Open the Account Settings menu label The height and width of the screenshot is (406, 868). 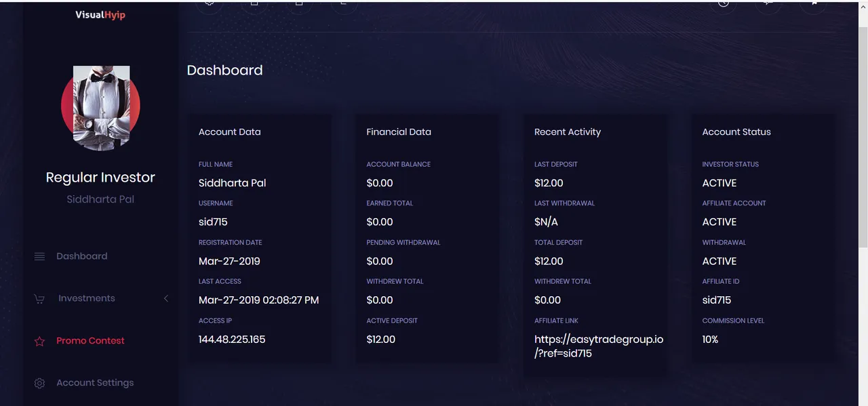coord(95,383)
